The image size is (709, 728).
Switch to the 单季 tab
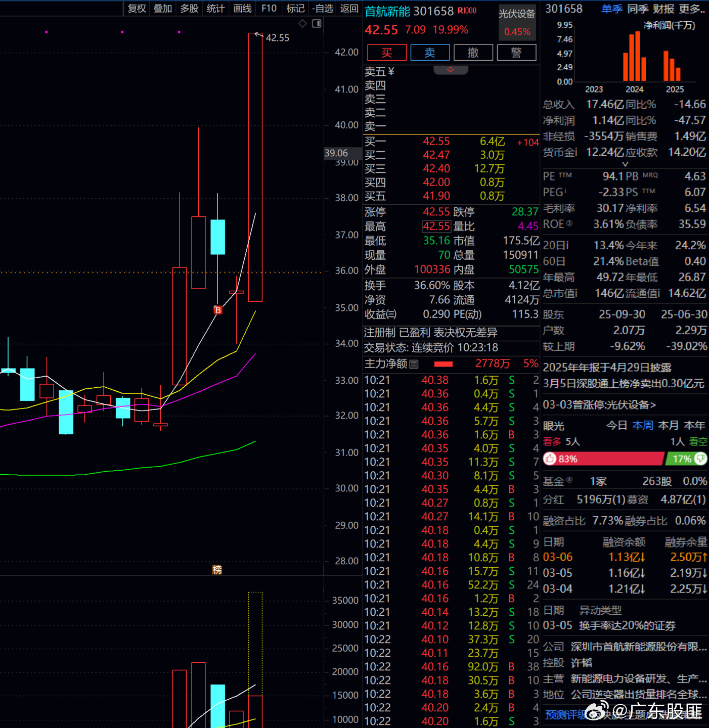(x=612, y=9)
